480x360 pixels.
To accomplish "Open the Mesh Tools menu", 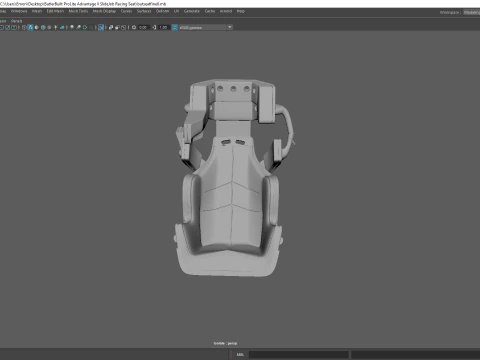I will point(78,11).
